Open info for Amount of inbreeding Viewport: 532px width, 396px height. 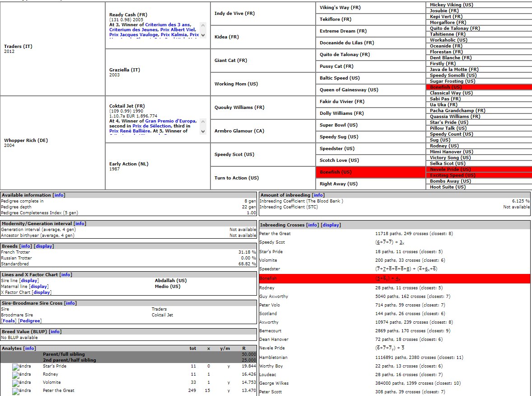coord(318,195)
